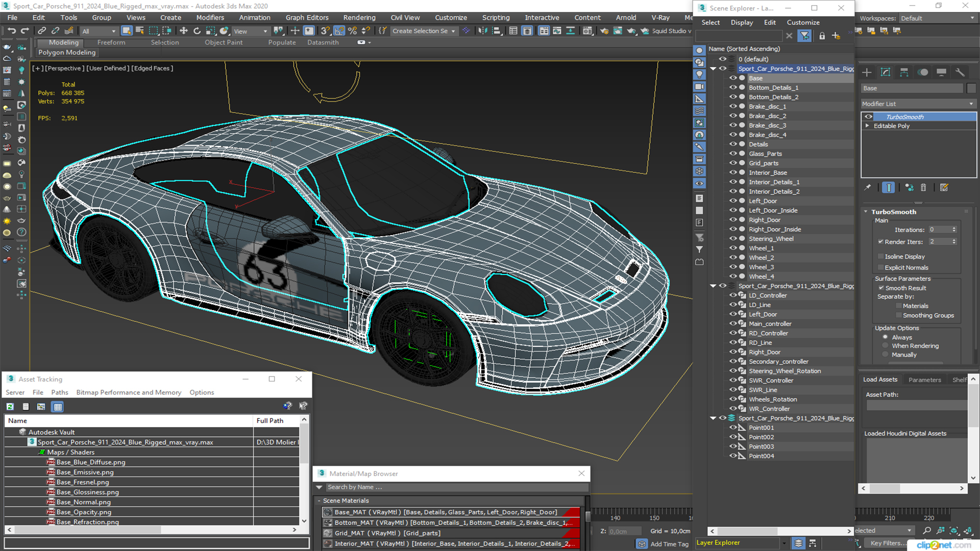Screen dimensions: 980x551
Task: Open the Modifier List dropdown
Action: [918, 104]
